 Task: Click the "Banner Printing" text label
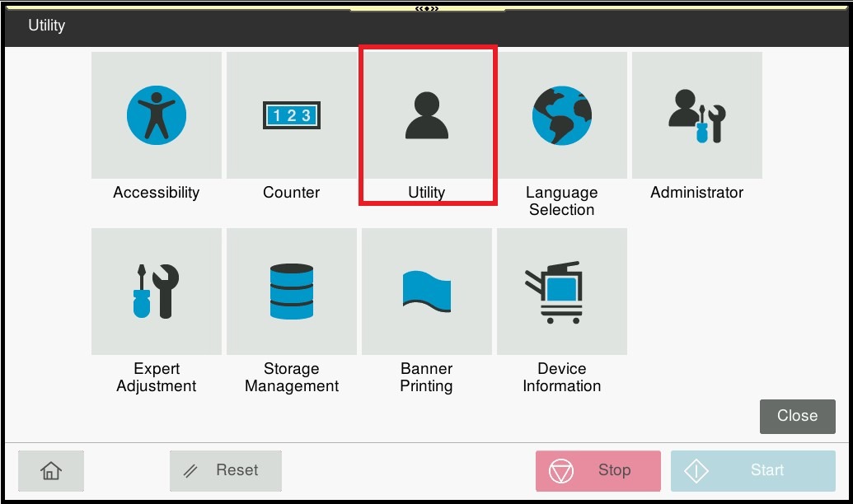pos(427,377)
